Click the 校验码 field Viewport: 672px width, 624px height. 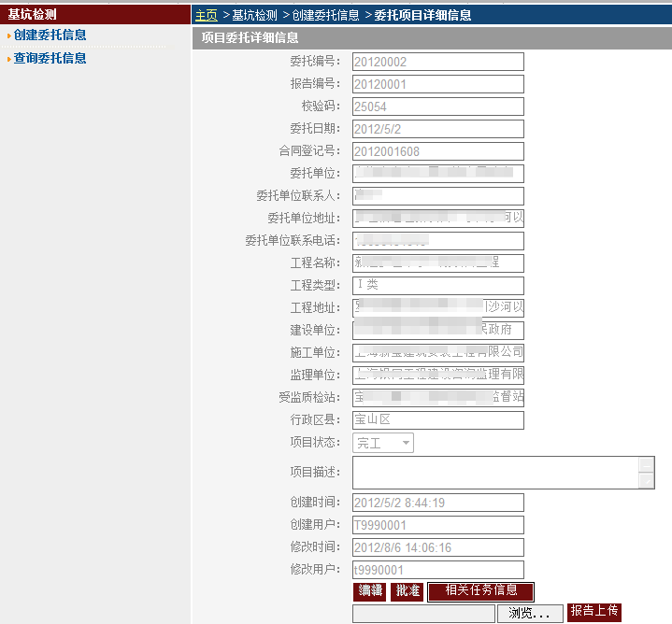click(437, 106)
